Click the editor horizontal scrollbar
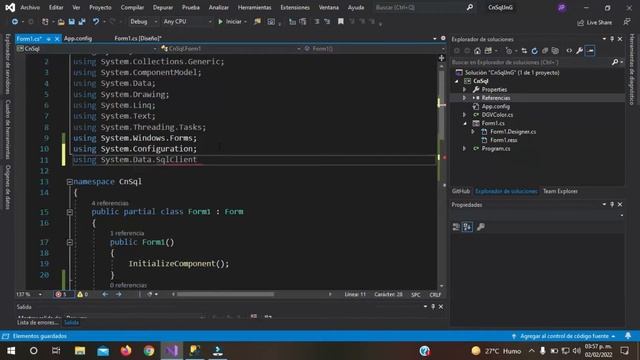 (x=225, y=294)
